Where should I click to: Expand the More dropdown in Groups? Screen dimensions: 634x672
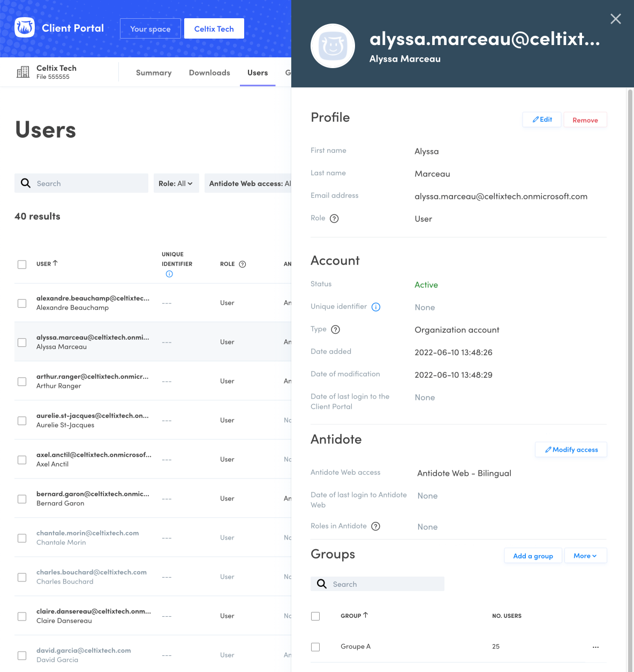tap(585, 556)
